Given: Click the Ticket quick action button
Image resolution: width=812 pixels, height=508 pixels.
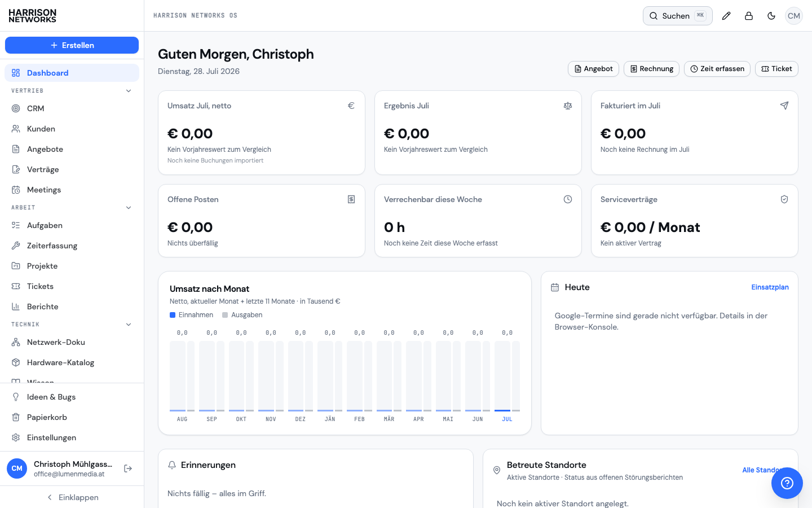Looking at the screenshot, I should pyautogui.click(x=776, y=69).
